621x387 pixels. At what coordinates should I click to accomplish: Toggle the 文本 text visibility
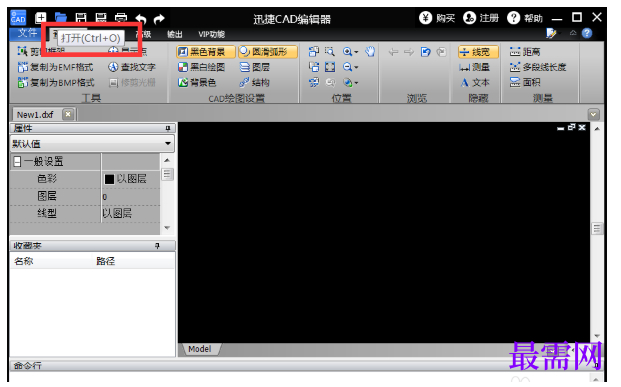point(475,82)
